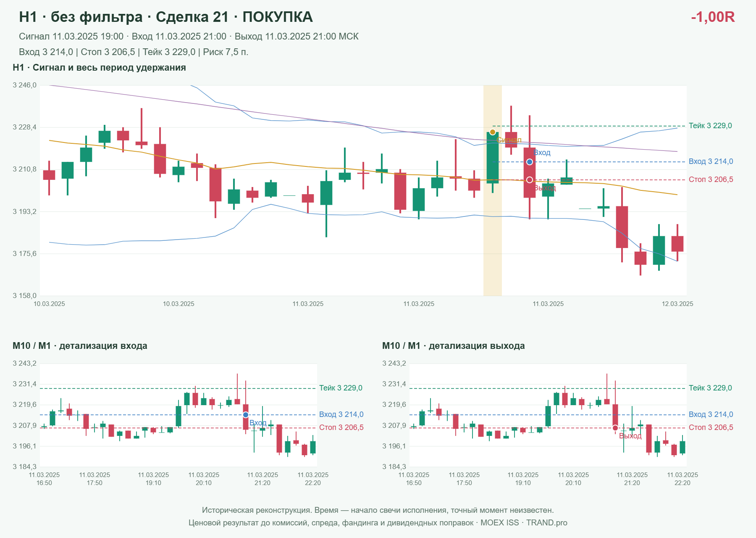
Task: Click the heading "H1 · Сигнал и весь период удержания"
Action: tap(99, 68)
